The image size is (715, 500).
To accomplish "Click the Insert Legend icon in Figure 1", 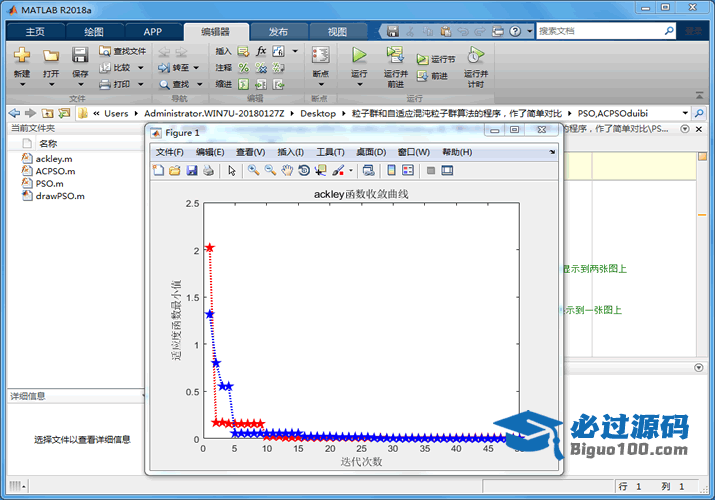I will point(408,170).
